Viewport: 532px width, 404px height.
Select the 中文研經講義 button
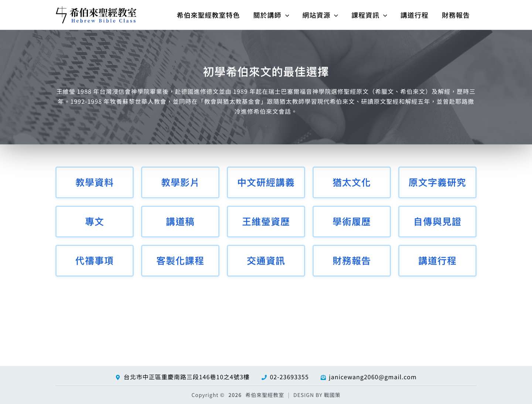click(x=266, y=182)
